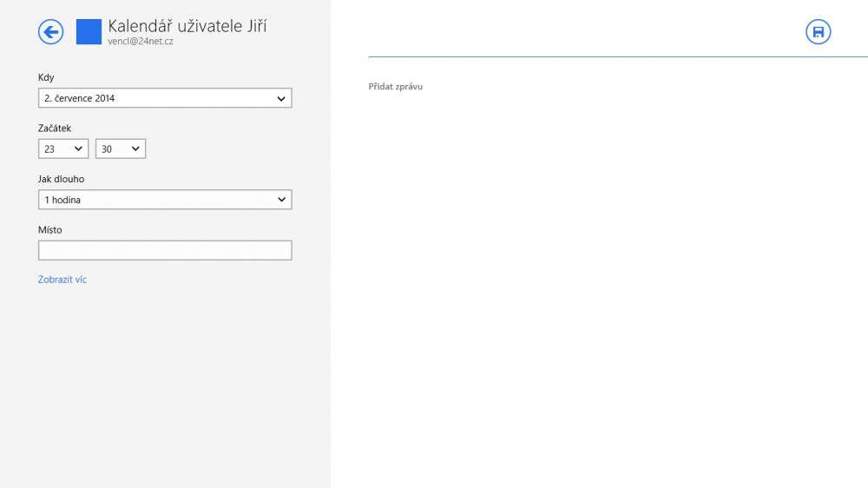Click the blue calendar color square
The width and height of the screenshot is (868, 488).
89,32
